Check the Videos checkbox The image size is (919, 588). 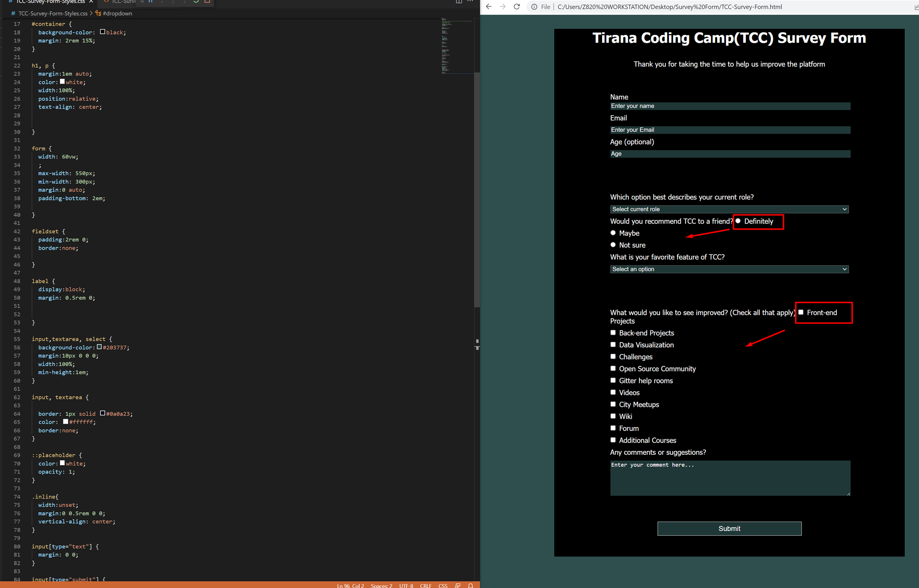tap(613, 392)
